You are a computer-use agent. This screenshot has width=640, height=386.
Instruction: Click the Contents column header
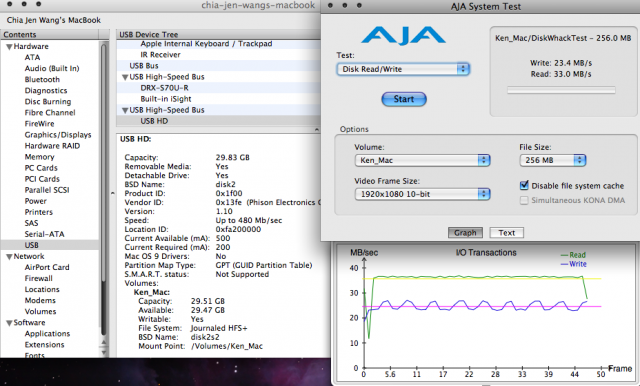[50, 35]
